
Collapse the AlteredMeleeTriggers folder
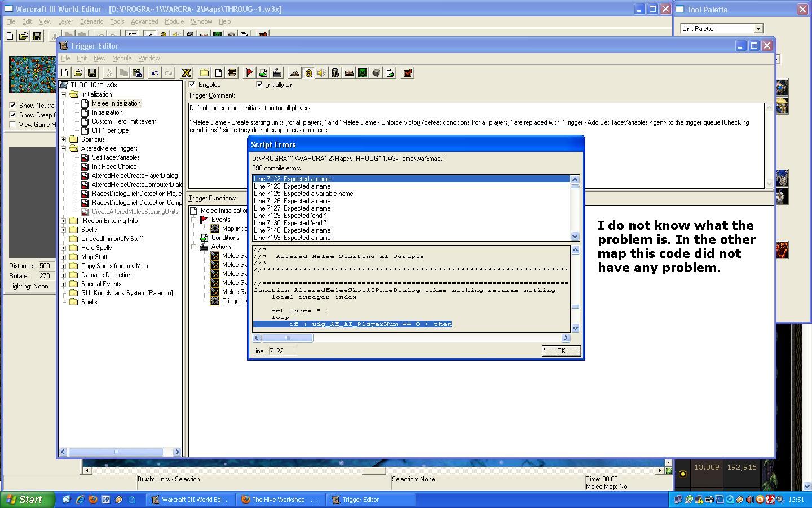click(64, 148)
